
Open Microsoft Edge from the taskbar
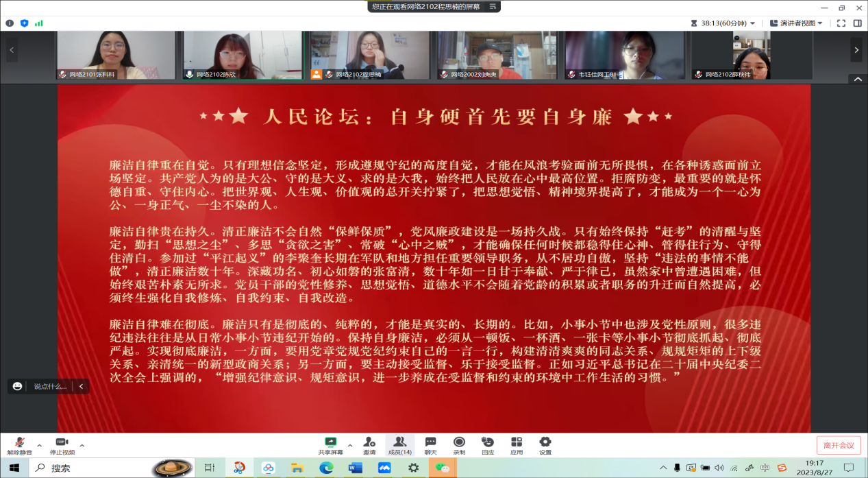coord(326,468)
